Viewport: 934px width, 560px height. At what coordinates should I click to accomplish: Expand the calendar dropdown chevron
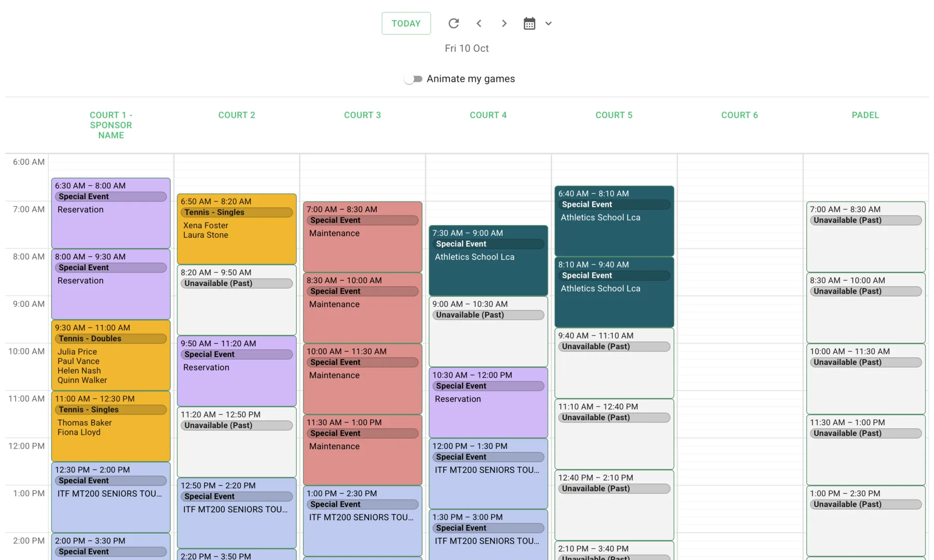click(x=548, y=23)
